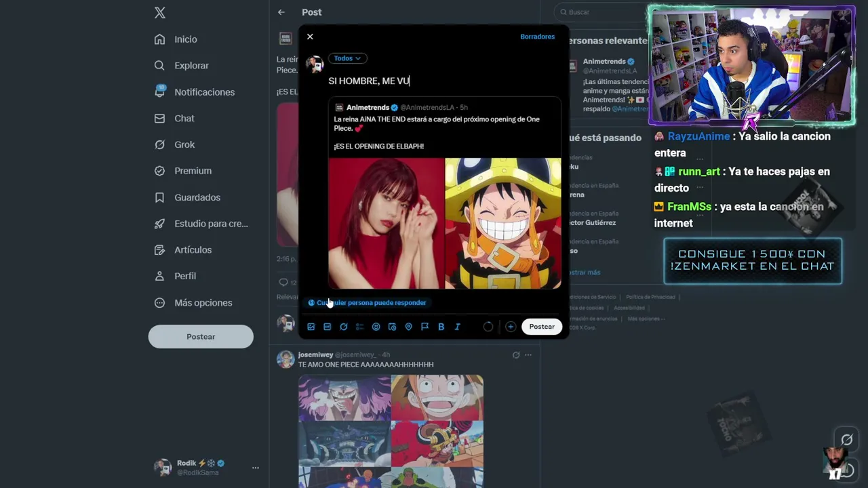Viewport: 868px width, 488px height.
Task: Open josemiwey profile name
Action: pos(315,354)
